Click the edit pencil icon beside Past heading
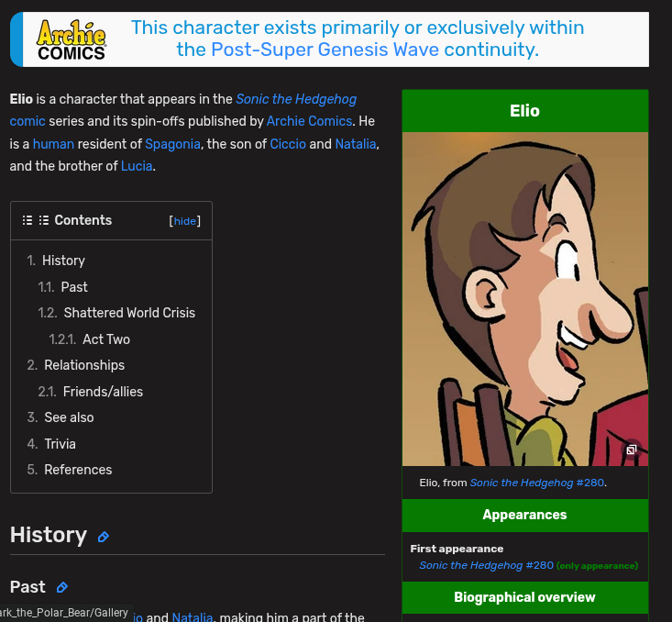The height and width of the screenshot is (622, 672). point(62,587)
